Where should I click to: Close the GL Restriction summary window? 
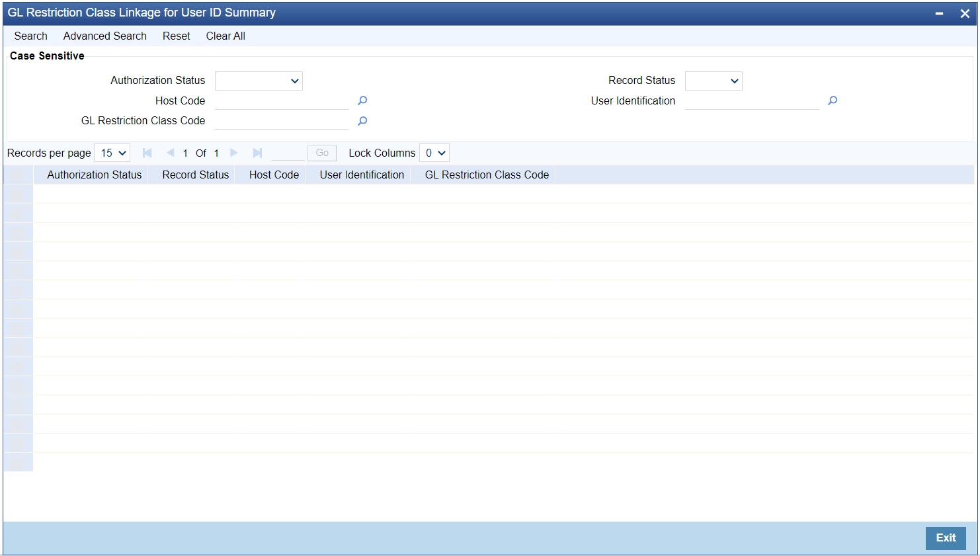click(x=965, y=13)
